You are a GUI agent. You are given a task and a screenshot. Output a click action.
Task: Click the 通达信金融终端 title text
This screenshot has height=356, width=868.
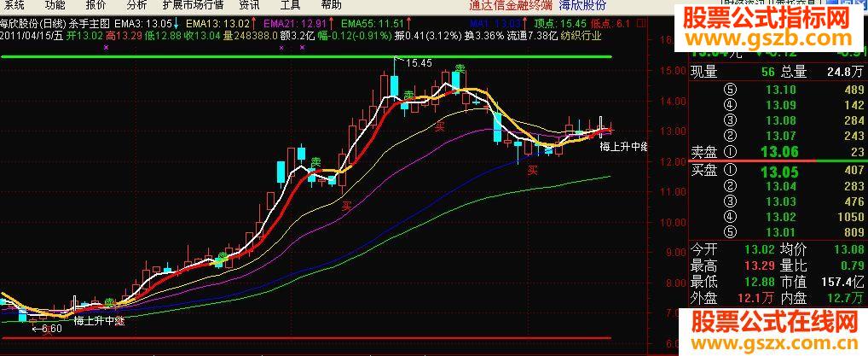pos(511,5)
